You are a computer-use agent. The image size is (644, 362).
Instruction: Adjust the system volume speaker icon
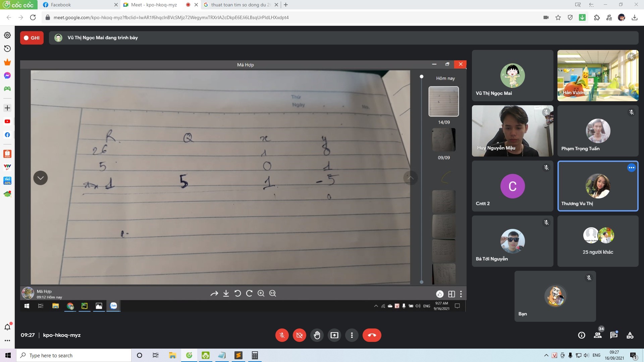coord(586,355)
